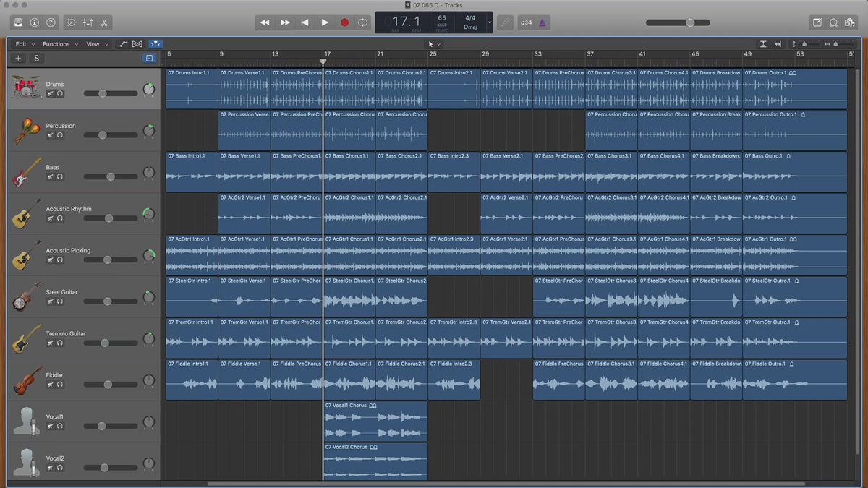The image size is (868, 488).
Task: Adjust the Percussion track volume slider
Action: tap(103, 135)
